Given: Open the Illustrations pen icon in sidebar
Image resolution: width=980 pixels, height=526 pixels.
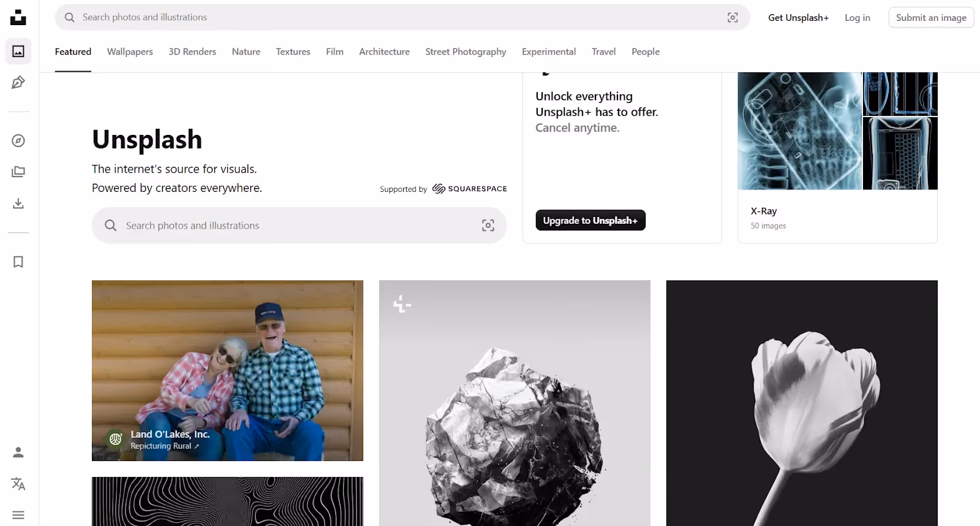Looking at the screenshot, I should [18, 82].
